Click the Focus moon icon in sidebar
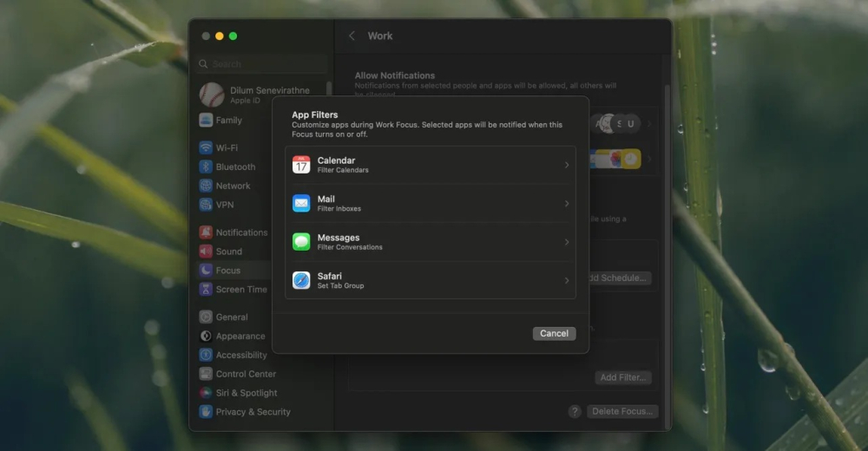Viewport: 868px width, 451px height. [206, 270]
